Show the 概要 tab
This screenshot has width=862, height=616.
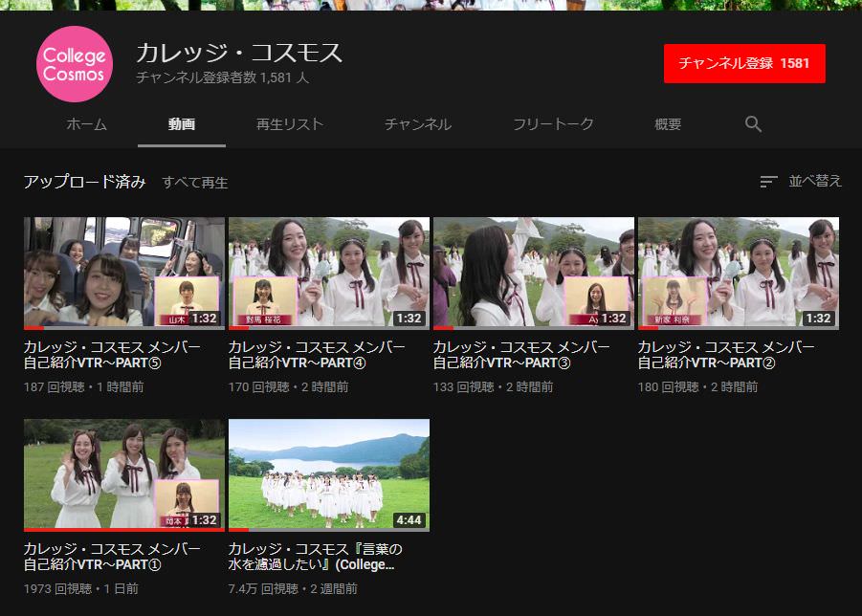(668, 124)
